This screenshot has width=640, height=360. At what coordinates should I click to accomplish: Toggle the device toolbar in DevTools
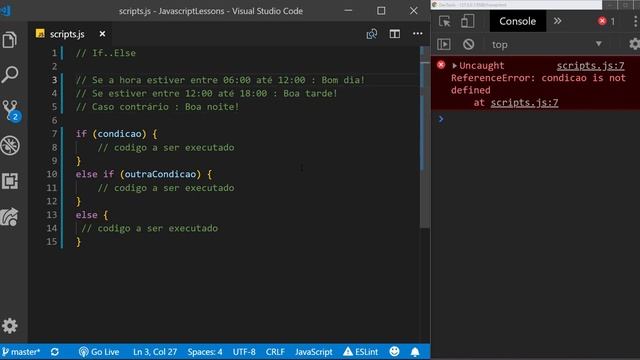467,21
